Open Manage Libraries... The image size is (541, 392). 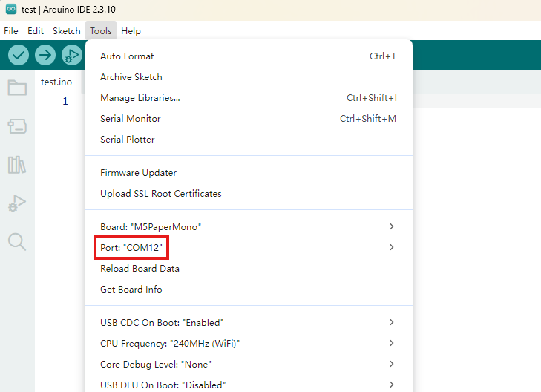click(249, 98)
